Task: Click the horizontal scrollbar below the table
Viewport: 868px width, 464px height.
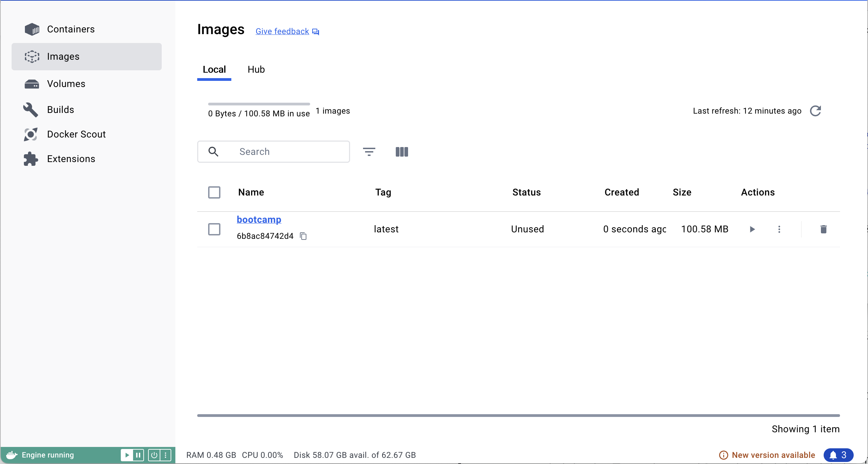Action: (x=518, y=416)
